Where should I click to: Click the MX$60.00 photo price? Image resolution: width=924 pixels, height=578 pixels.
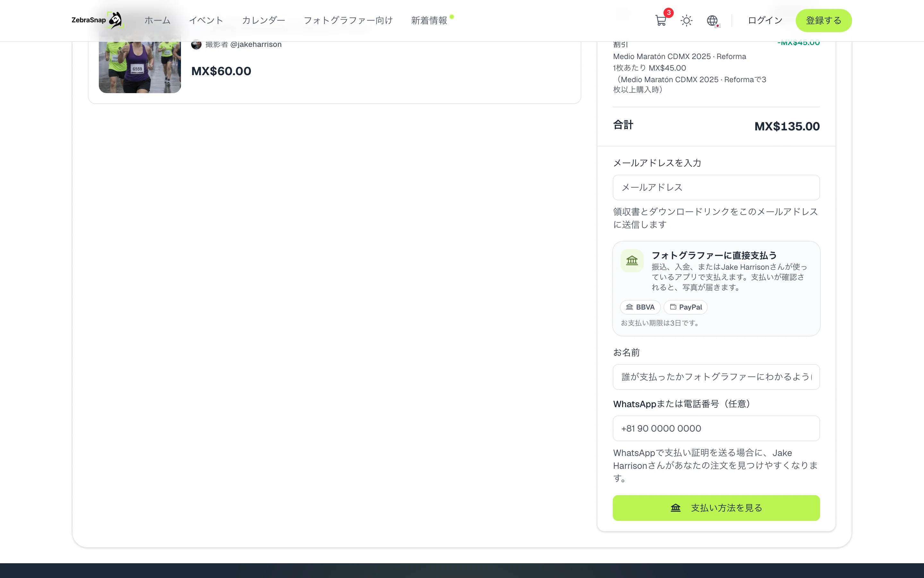(221, 71)
